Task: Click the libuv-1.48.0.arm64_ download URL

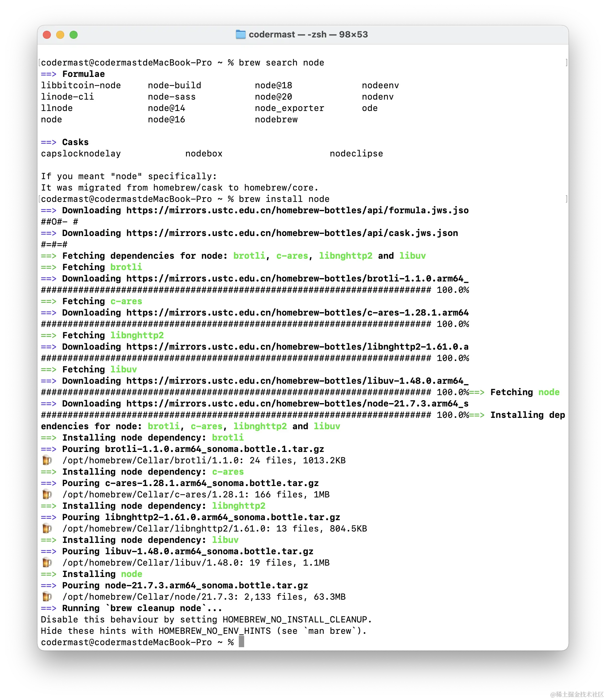Action: pyautogui.click(x=298, y=381)
